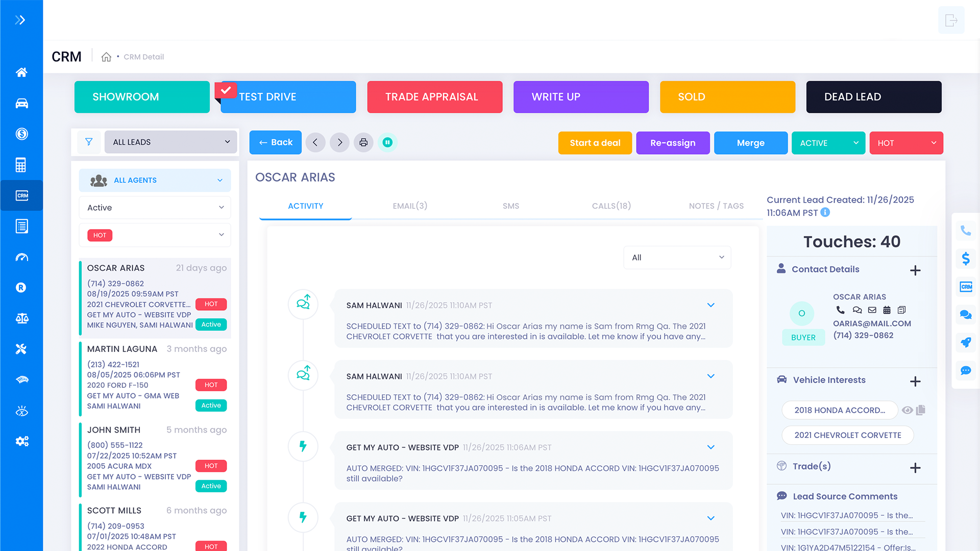
Task: Open the calculator tool from the sidebar
Action: 21,165
